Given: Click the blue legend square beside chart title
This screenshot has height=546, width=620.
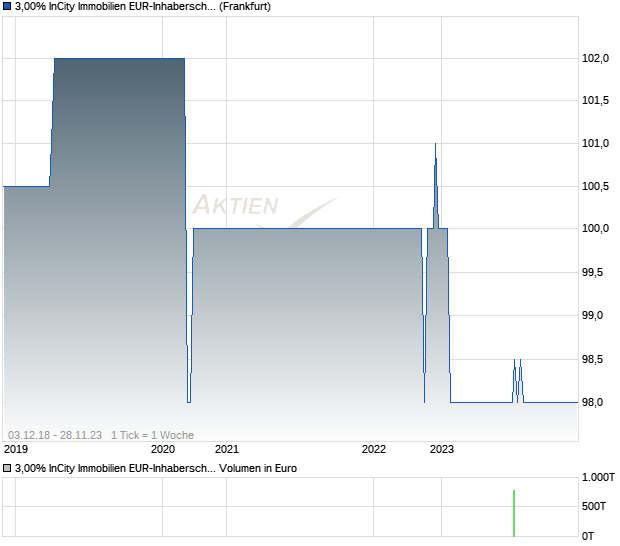Looking at the screenshot, I should (7, 7).
